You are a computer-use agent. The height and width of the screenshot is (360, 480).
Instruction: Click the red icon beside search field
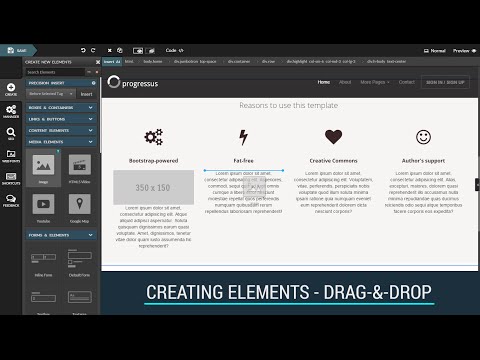pyautogui.click(x=97, y=72)
